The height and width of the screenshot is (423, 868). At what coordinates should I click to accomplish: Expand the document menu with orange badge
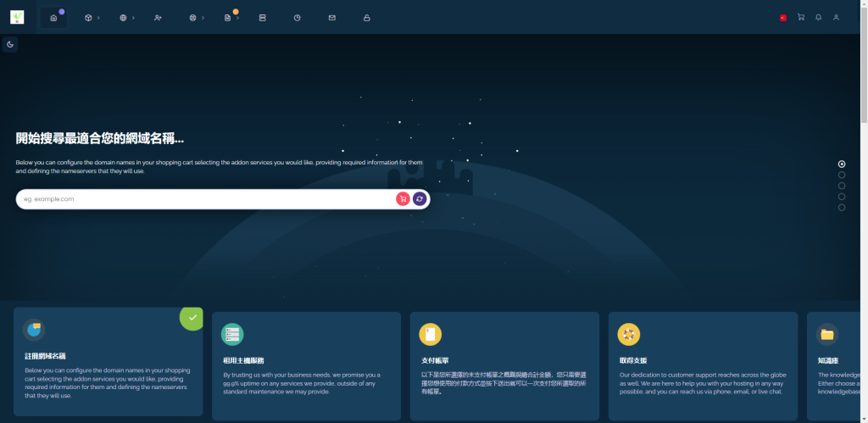(x=230, y=18)
